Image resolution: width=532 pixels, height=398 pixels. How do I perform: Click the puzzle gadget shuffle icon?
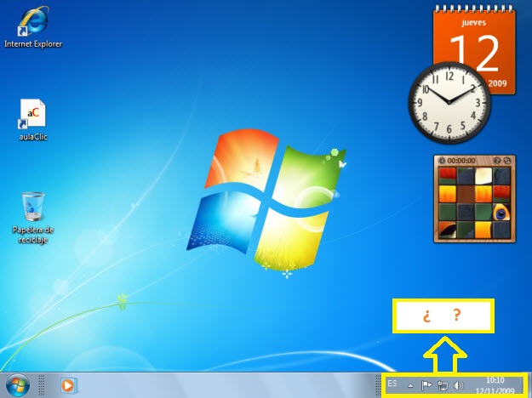(507, 161)
